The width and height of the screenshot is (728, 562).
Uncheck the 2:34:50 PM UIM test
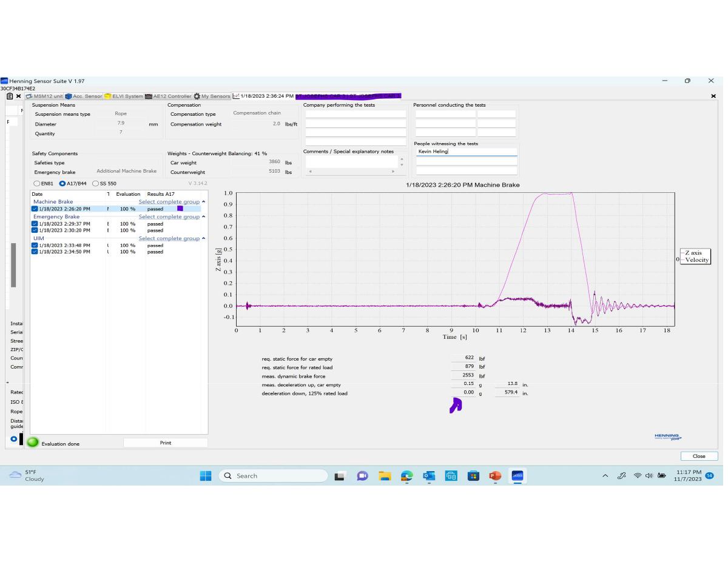click(35, 252)
